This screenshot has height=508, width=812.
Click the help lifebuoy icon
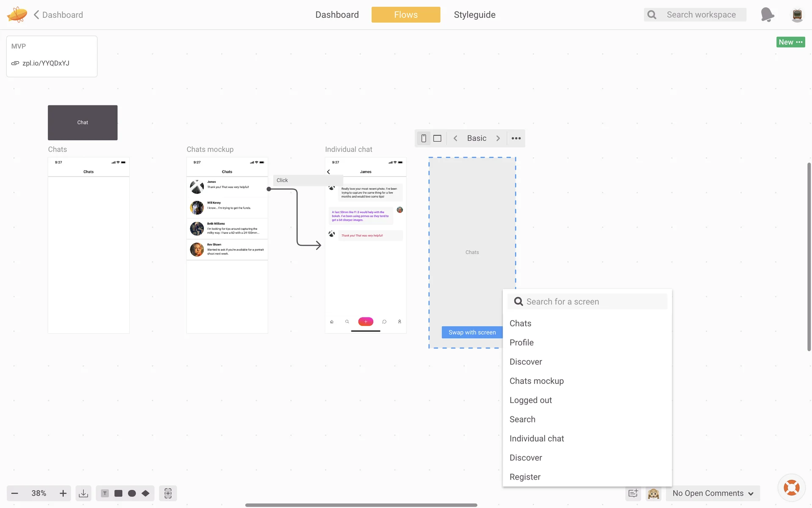tap(791, 488)
